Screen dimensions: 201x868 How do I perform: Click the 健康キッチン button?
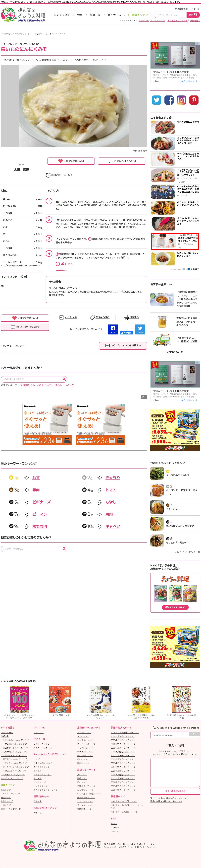pos(140,15)
